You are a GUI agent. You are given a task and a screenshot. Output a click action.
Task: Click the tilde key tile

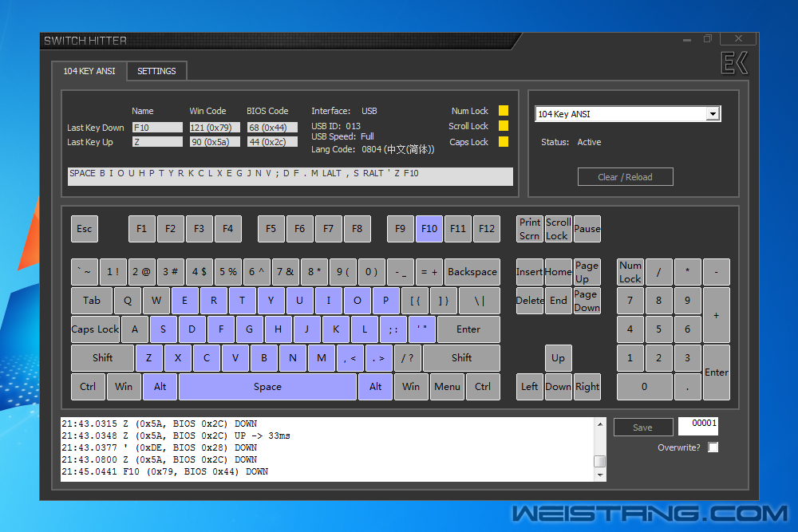85,272
